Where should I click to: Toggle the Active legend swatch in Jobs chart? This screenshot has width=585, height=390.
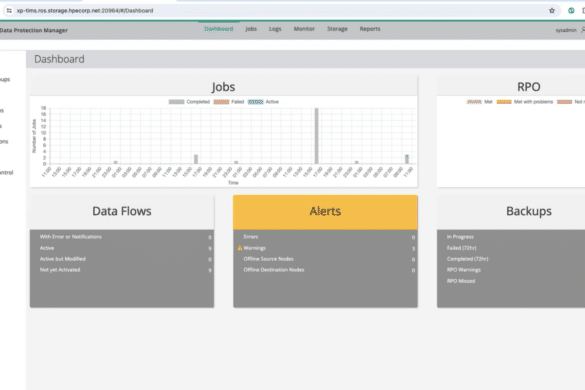click(x=256, y=102)
